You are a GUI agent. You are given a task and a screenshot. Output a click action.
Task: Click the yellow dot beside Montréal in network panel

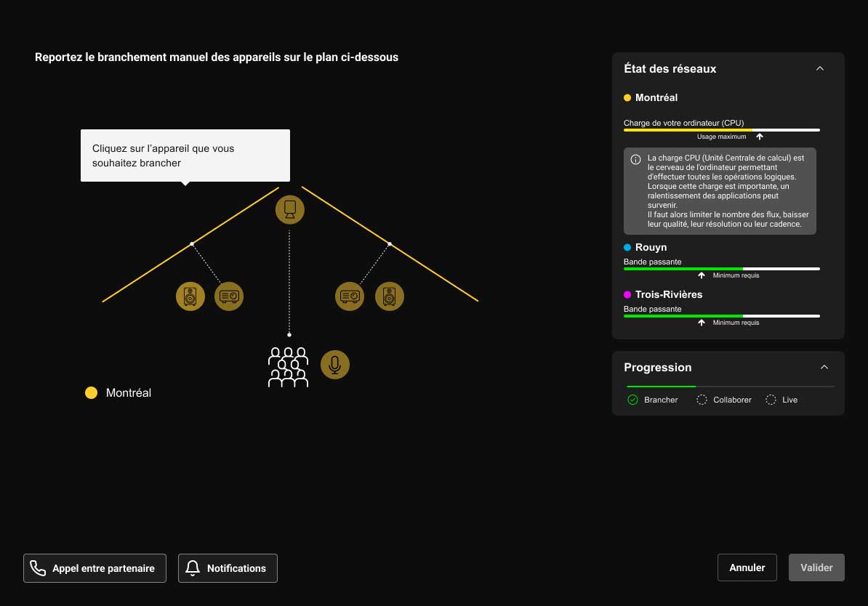(x=627, y=98)
